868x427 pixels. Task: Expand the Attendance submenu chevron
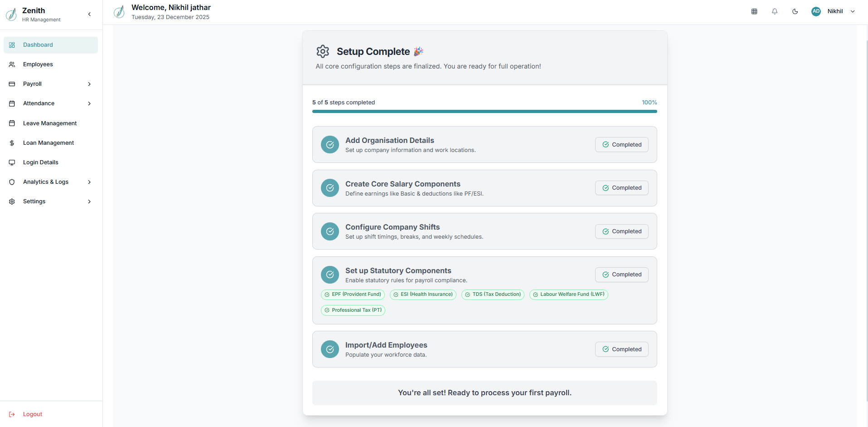click(89, 103)
